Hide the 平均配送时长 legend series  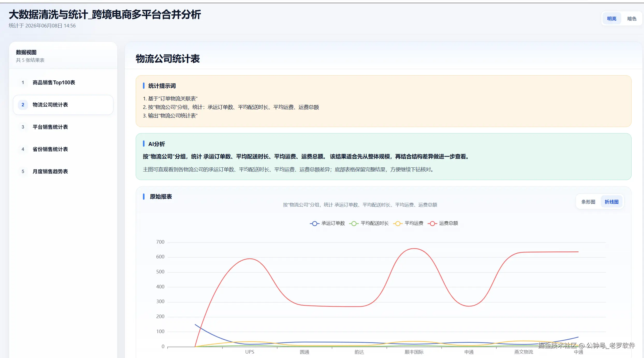pos(369,223)
